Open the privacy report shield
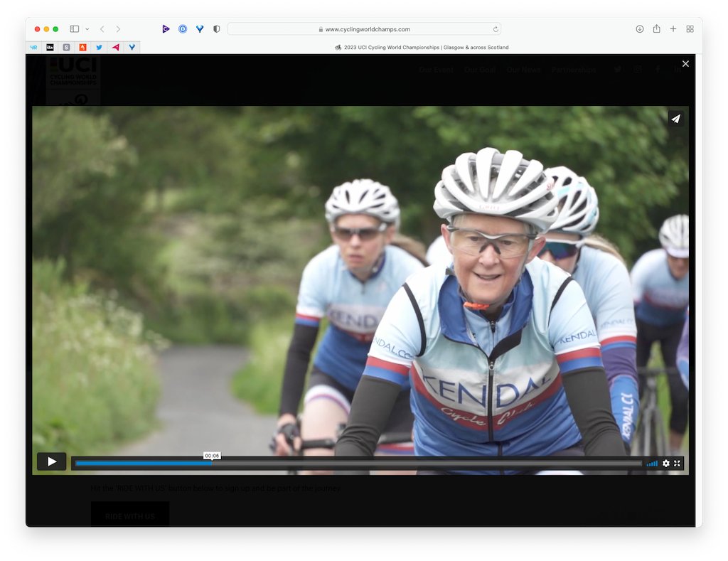728x561 pixels. pos(216,28)
